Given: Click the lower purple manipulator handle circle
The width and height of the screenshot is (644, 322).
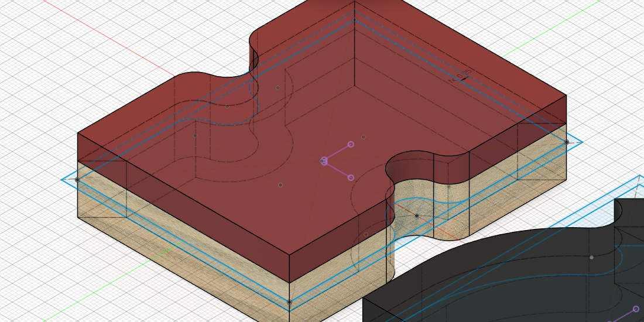Looking at the screenshot, I should [351, 177].
